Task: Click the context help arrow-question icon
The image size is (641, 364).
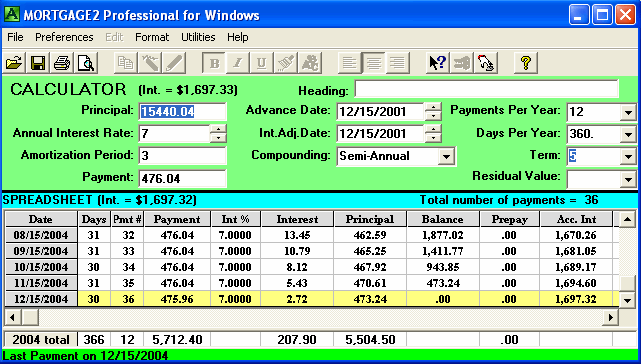Action: [x=438, y=63]
